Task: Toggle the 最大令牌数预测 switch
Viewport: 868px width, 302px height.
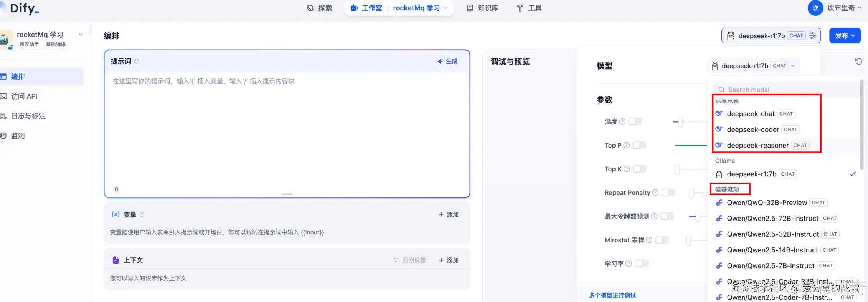Action: [x=667, y=216]
